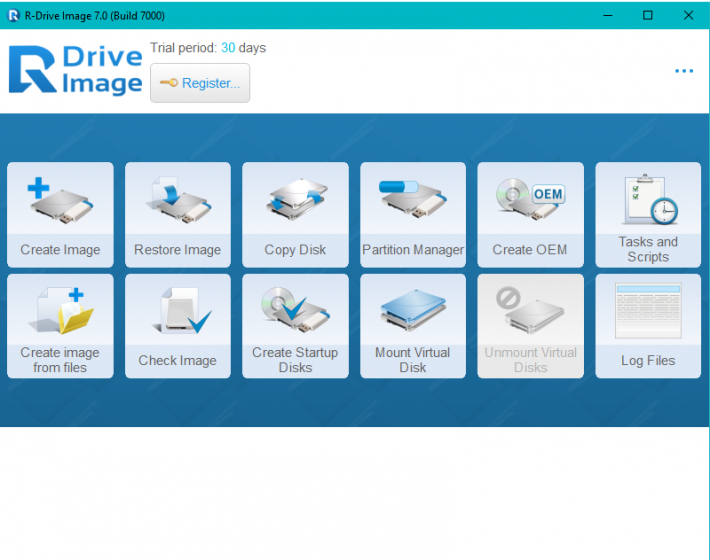Select the Mount Virtual Disk tile
The image size is (710, 560).
[x=413, y=326]
